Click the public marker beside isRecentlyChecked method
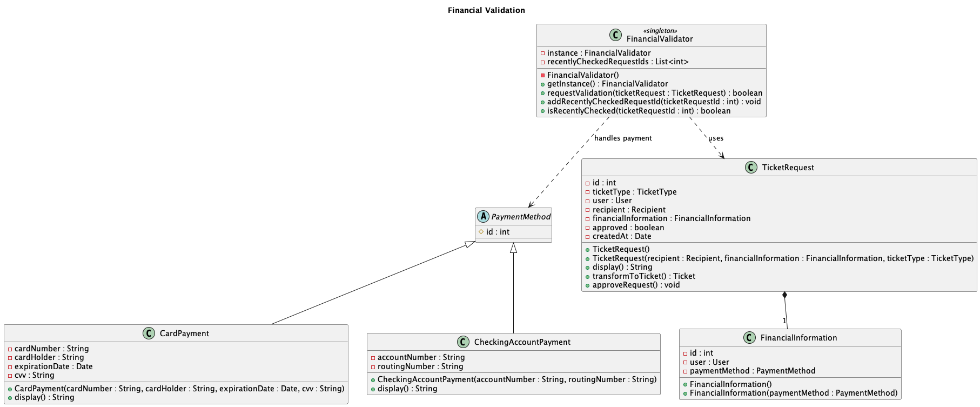The width and height of the screenshot is (980, 407). pyautogui.click(x=542, y=111)
